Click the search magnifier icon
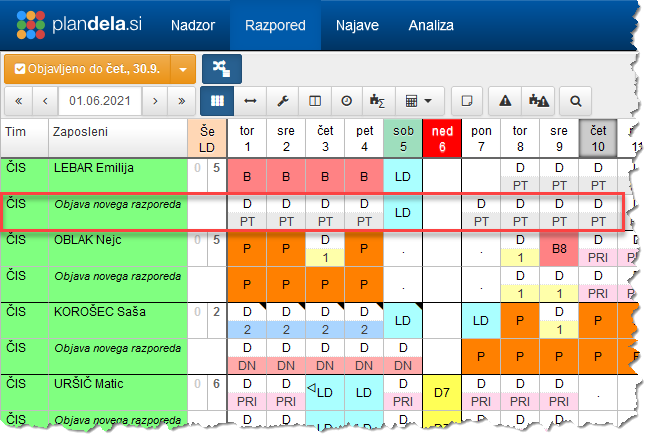This screenshot has width=650, height=440. [575, 101]
